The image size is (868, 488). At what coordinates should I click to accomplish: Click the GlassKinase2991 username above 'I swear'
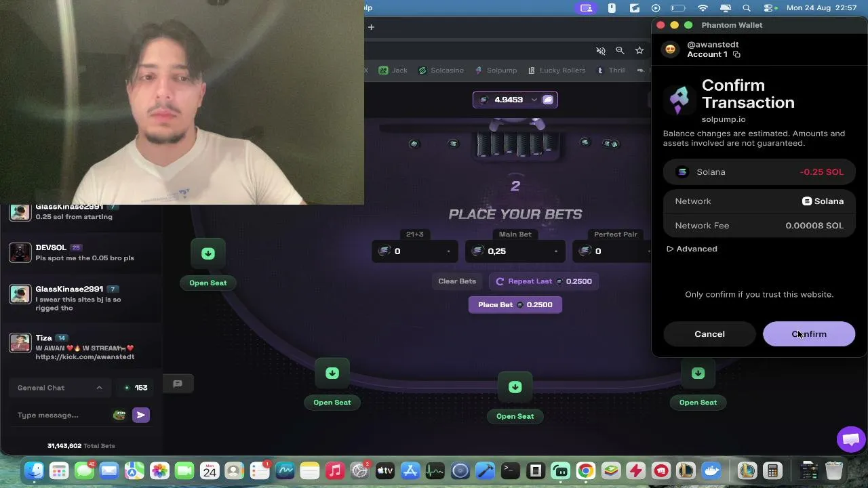coord(69,289)
